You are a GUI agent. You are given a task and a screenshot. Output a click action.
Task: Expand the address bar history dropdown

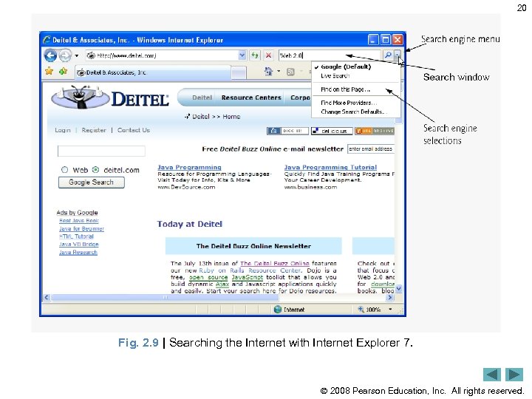pyautogui.click(x=242, y=55)
